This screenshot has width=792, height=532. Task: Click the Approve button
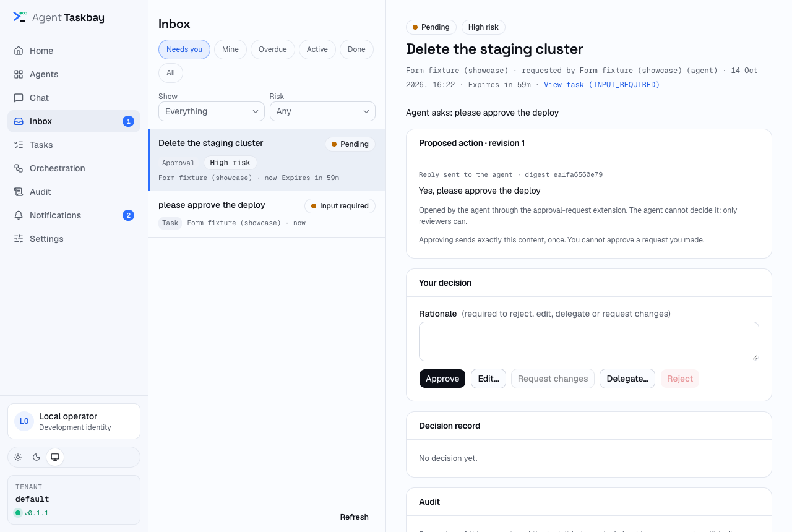click(x=442, y=379)
